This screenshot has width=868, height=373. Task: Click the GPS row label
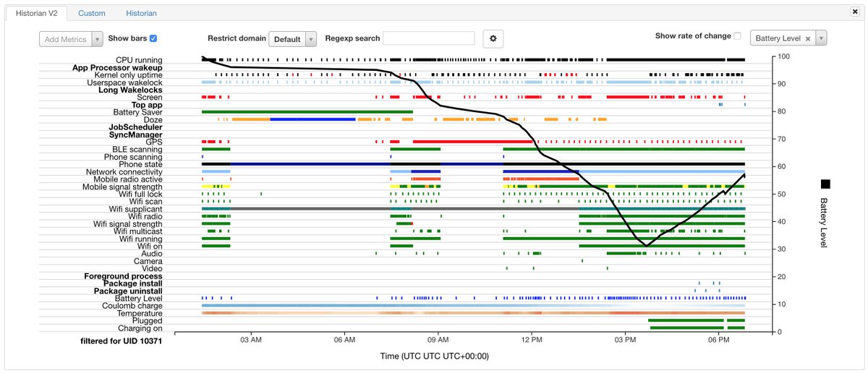point(155,142)
